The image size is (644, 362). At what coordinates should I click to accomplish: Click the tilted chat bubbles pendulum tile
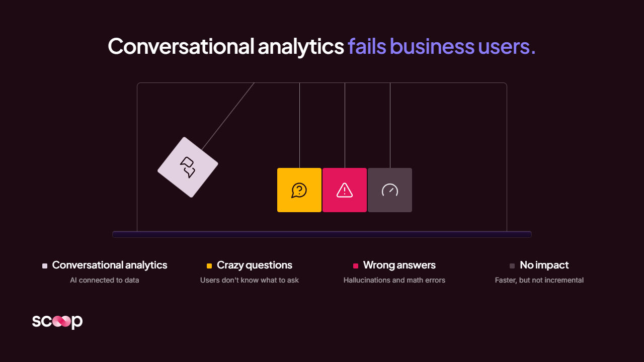[188, 167]
